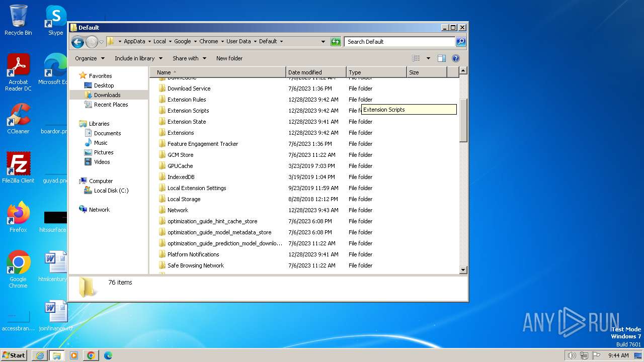Sort by the Type column header
This screenshot has height=362, width=644.
point(376,72)
